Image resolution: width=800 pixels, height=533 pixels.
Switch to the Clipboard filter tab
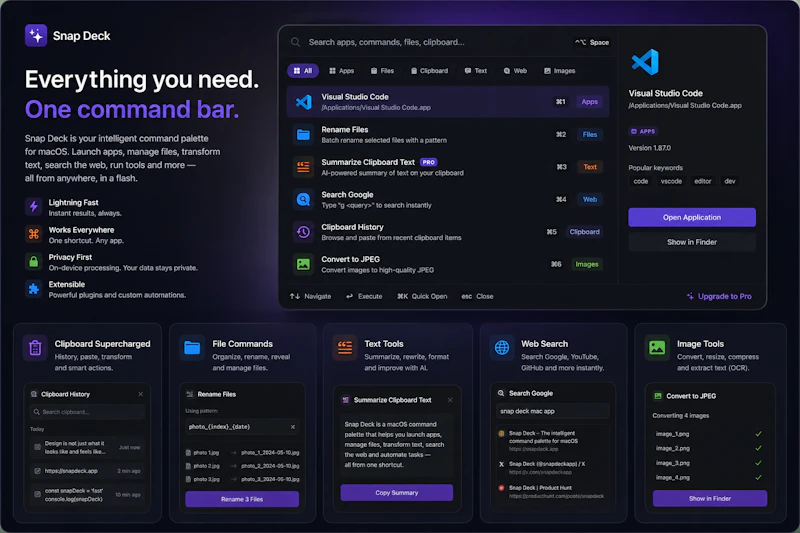429,71
